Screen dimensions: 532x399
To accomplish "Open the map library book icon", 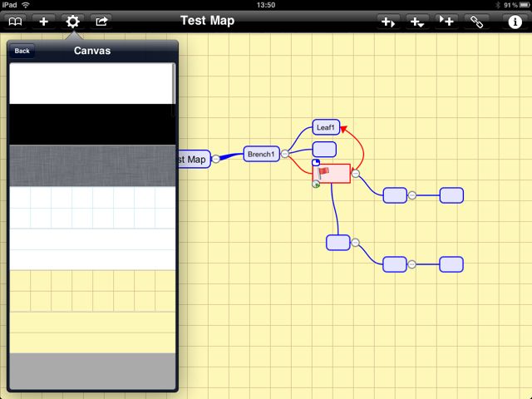I will (15, 22).
